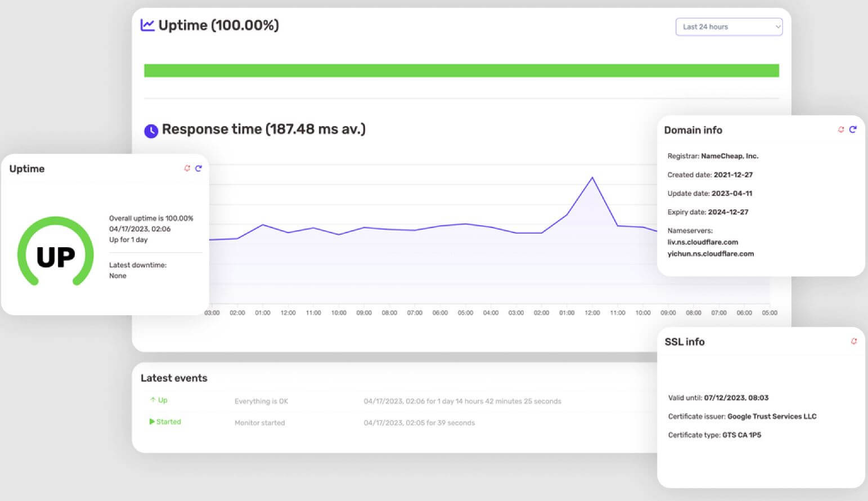Image resolution: width=868 pixels, height=501 pixels.
Task: Click nameserver 'yichun.ns.cloudflare.com'
Action: click(710, 254)
